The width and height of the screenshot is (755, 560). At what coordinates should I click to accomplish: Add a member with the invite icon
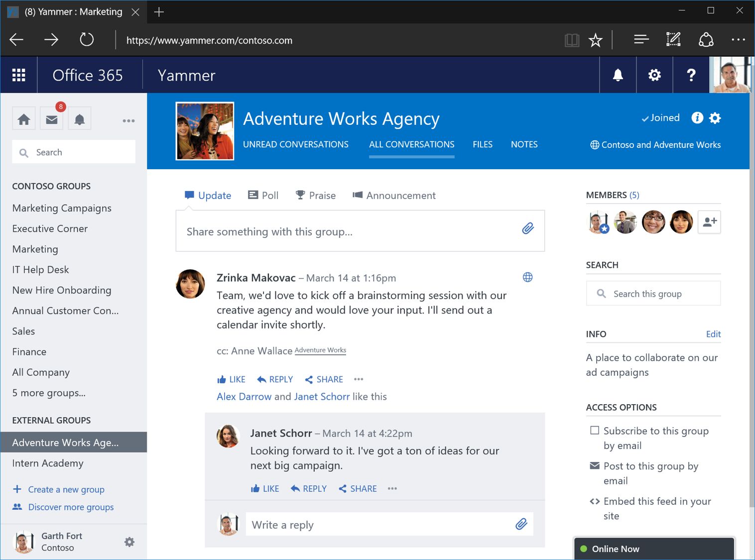709,222
